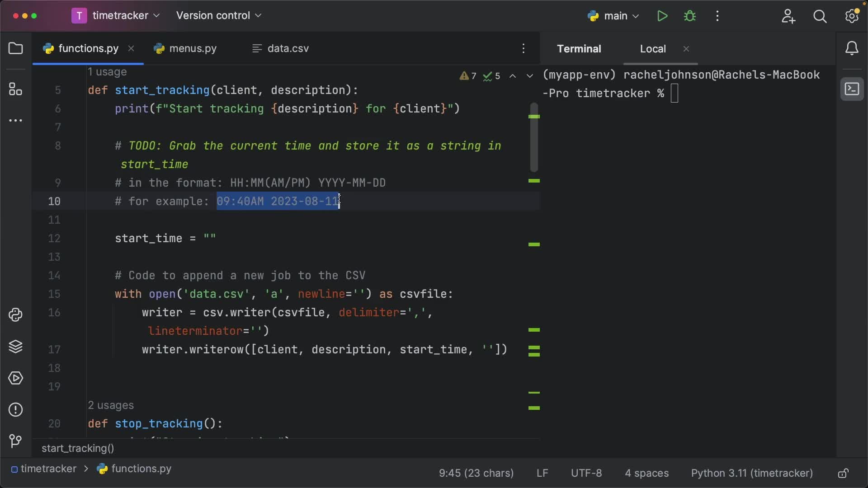868x488 pixels.
Task: Toggle the Terminal via right sidebar icon
Action: click(853, 89)
